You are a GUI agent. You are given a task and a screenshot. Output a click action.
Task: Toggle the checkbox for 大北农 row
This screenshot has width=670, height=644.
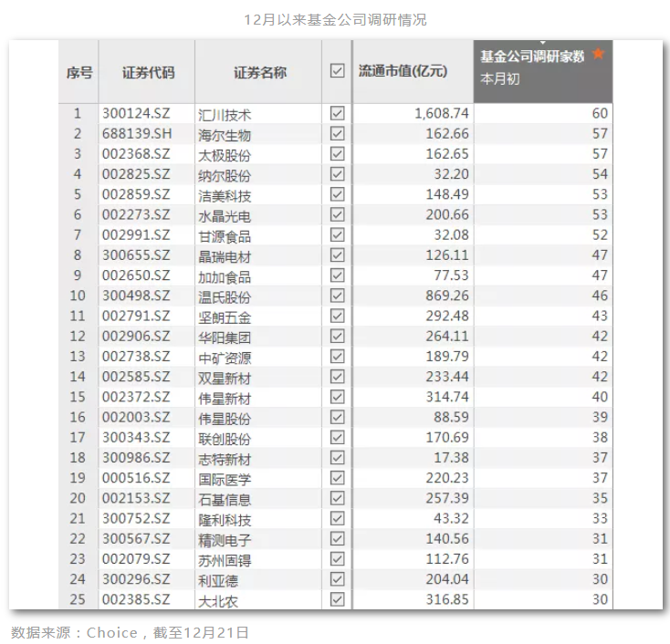coord(337,599)
